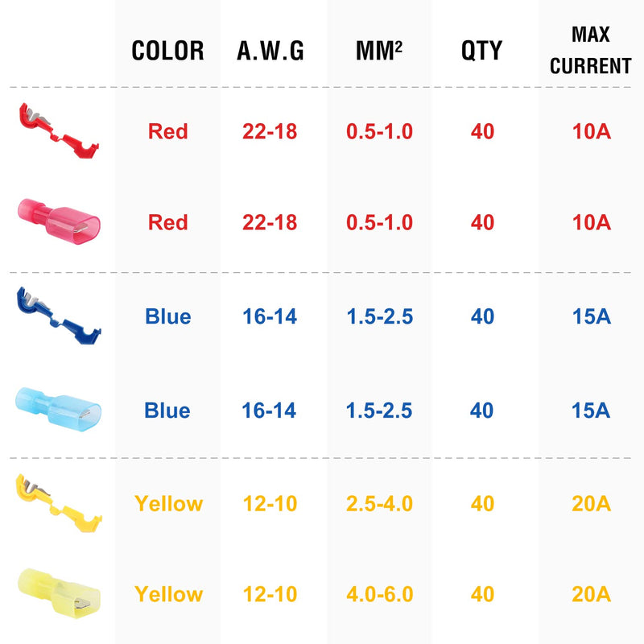
Task: Click the first Red color label
Action: click(167, 131)
